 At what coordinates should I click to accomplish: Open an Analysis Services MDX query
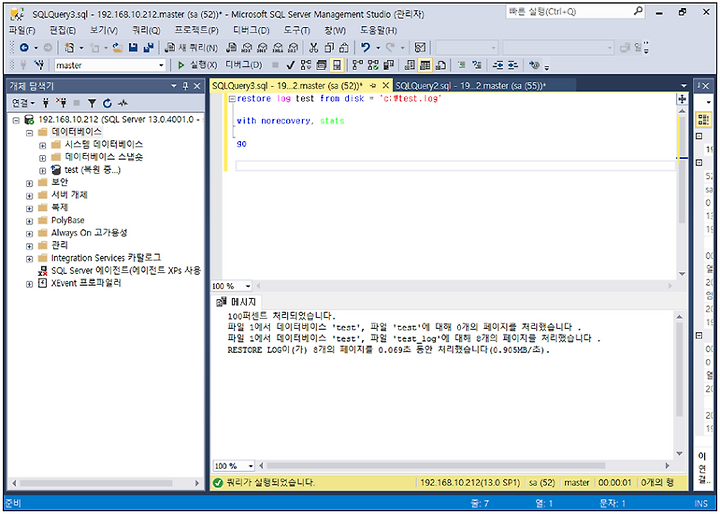(x=247, y=47)
